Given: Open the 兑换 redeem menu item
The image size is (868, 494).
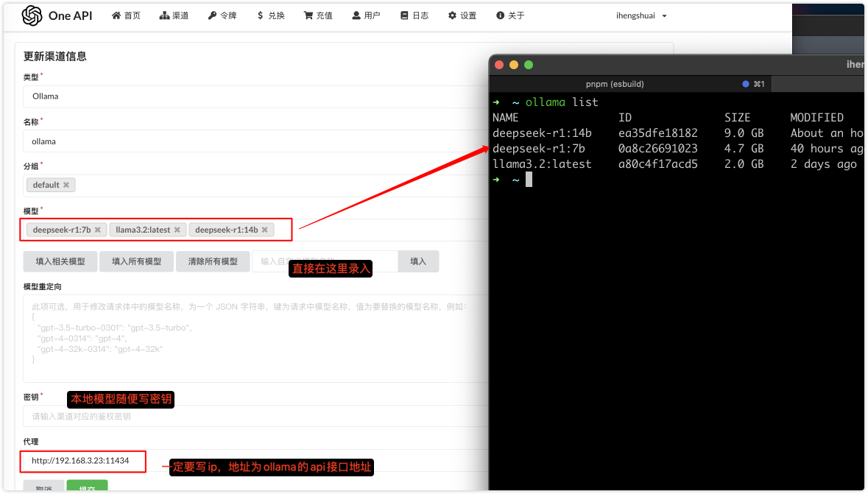Looking at the screenshot, I should (x=270, y=15).
